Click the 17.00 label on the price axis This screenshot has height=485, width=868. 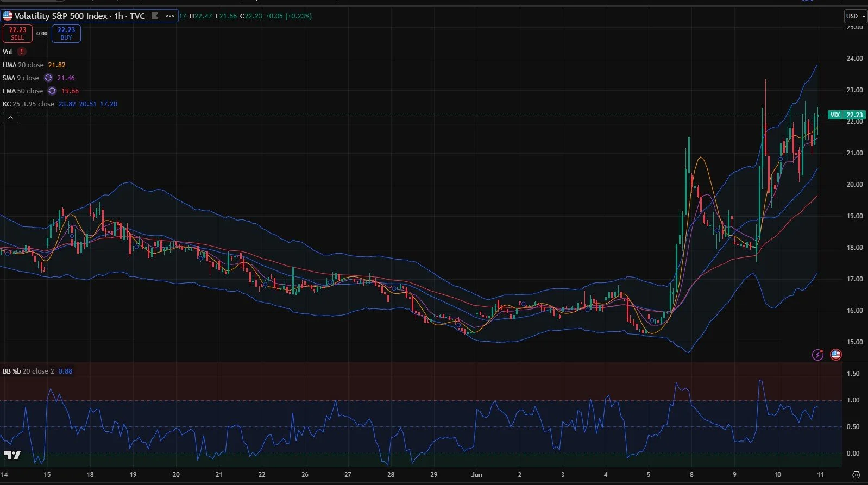[855, 279]
